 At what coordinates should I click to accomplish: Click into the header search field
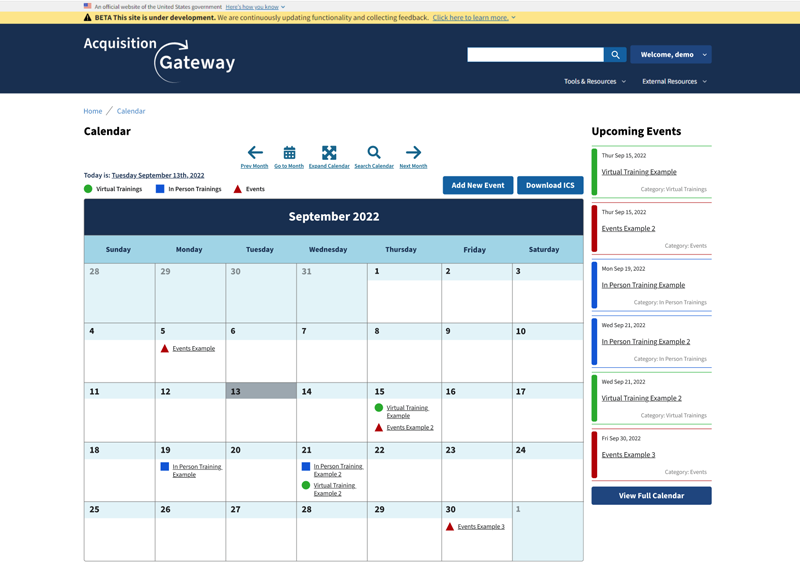point(535,55)
